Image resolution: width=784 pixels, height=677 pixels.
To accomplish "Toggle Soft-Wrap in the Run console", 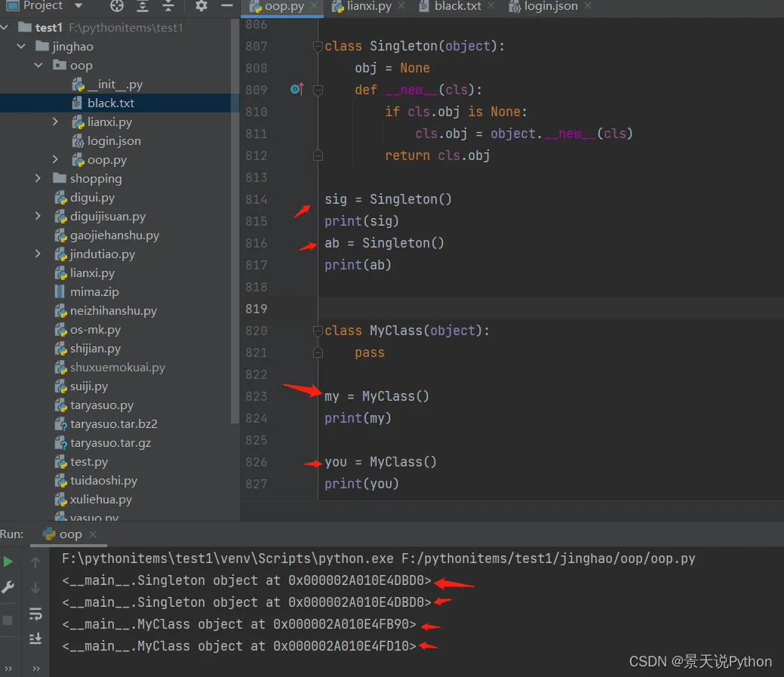I will [35, 614].
